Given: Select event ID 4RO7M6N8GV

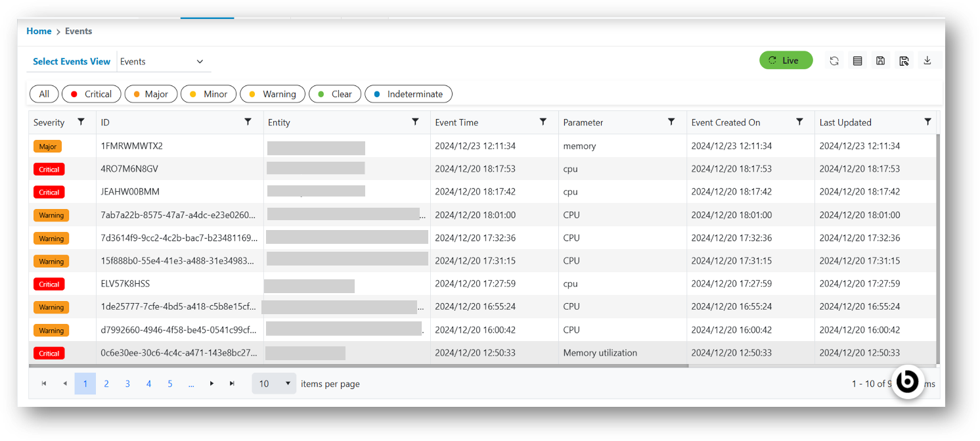Looking at the screenshot, I should tap(129, 169).
